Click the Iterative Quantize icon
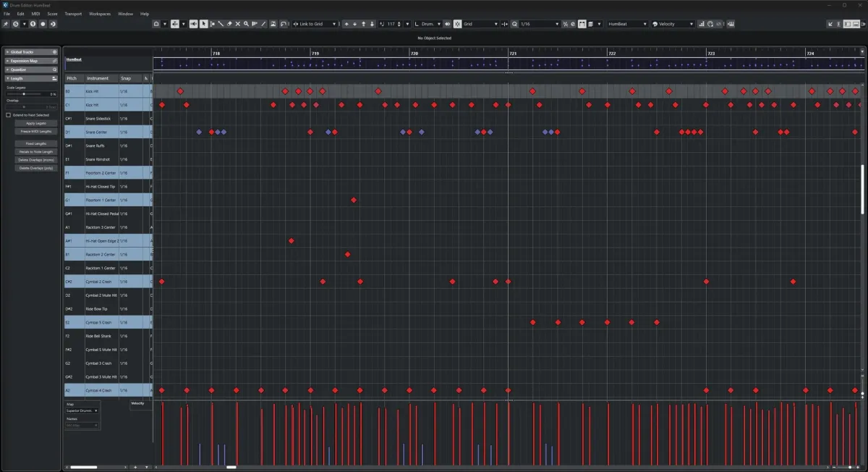This screenshot has width=868, height=472. point(566,24)
